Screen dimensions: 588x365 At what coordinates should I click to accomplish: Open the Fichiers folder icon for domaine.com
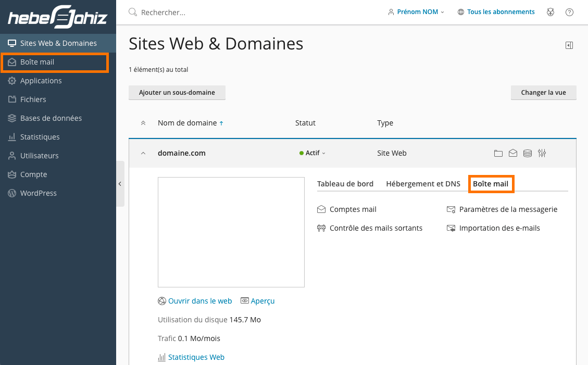pos(498,153)
